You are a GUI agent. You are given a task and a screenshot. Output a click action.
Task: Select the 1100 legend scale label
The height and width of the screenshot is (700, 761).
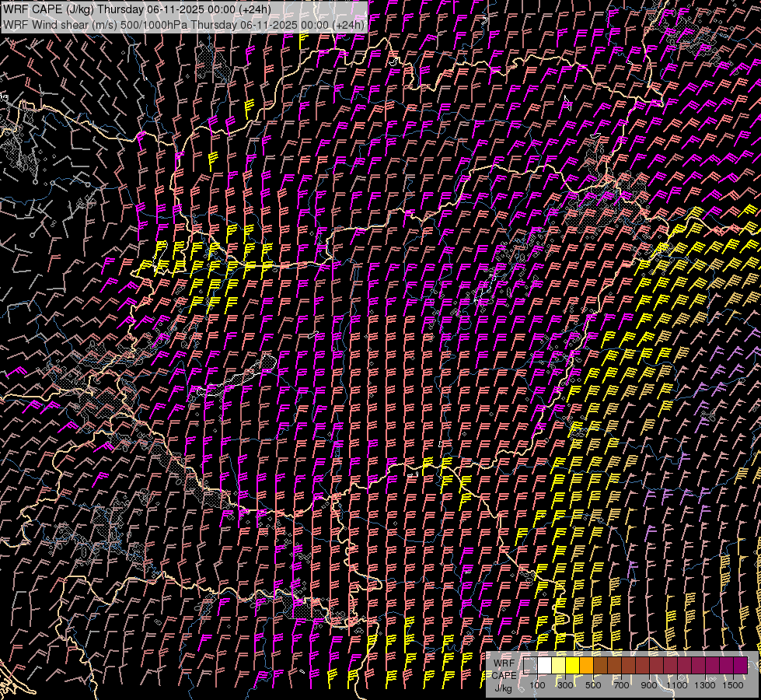(x=677, y=685)
